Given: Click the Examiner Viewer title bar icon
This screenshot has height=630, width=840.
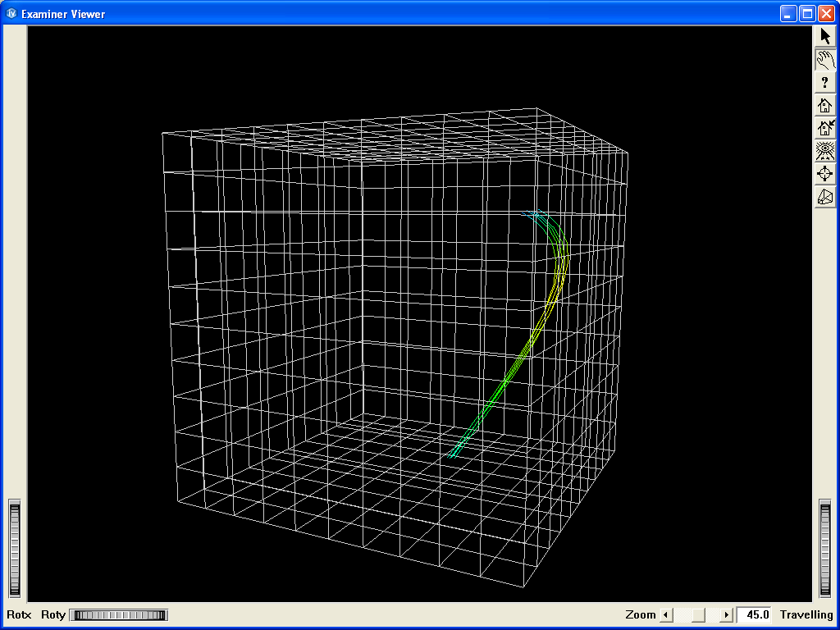Looking at the screenshot, I should coord(11,14).
